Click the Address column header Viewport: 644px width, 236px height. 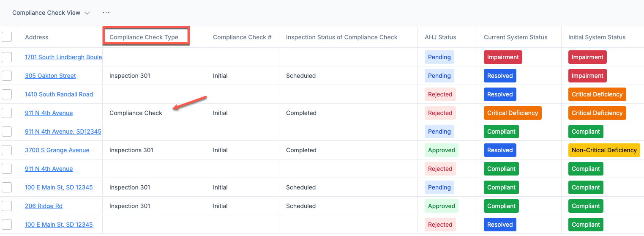point(37,37)
